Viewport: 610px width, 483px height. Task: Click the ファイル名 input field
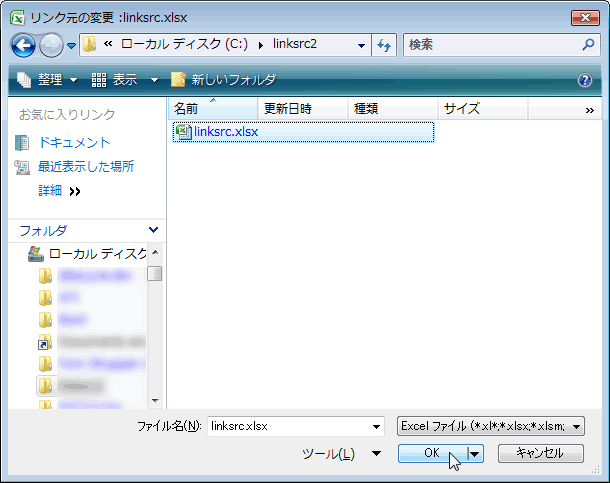(288, 426)
